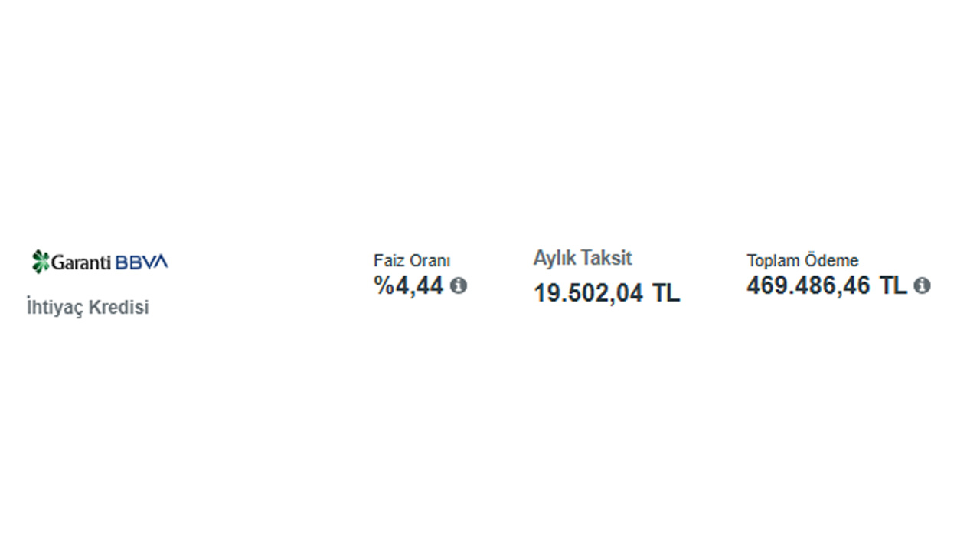The image size is (980, 551).
Task: Click the word Taksit in the heading
Action: (x=605, y=258)
